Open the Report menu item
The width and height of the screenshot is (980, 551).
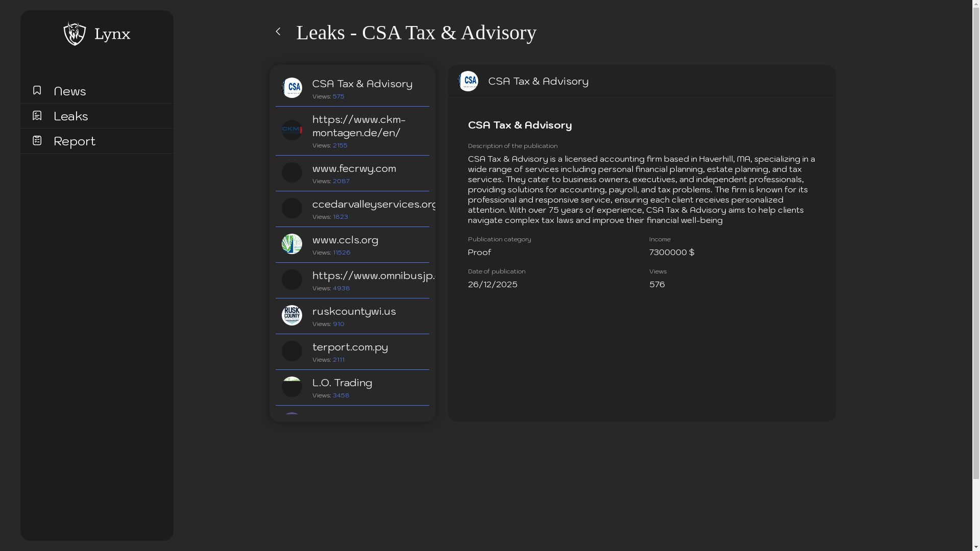[75, 141]
